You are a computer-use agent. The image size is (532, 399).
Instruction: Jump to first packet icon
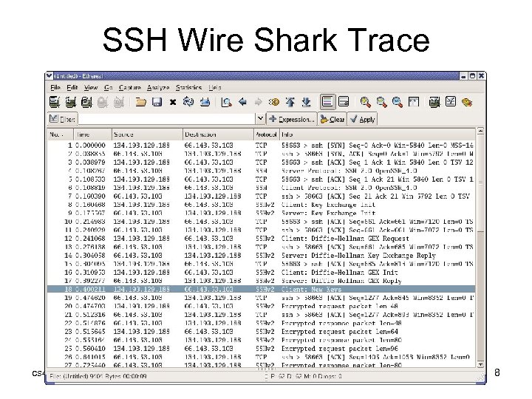[x=290, y=102]
